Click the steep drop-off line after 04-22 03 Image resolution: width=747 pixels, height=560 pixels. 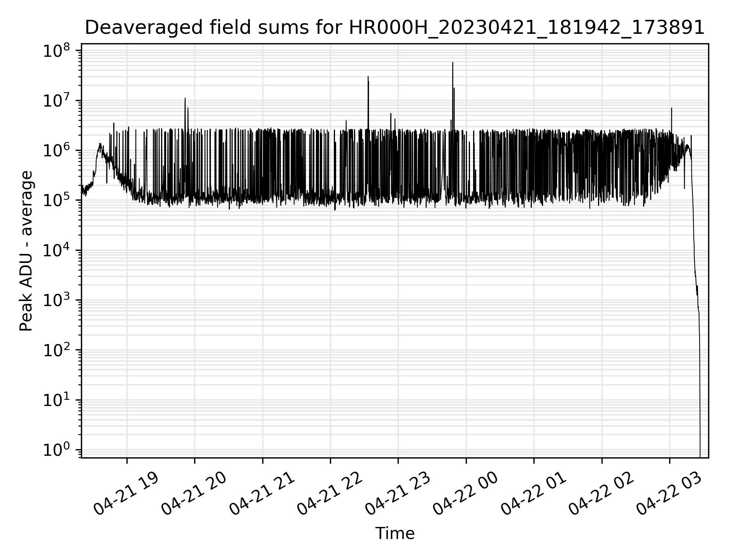pyautogui.click(x=696, y=296)
